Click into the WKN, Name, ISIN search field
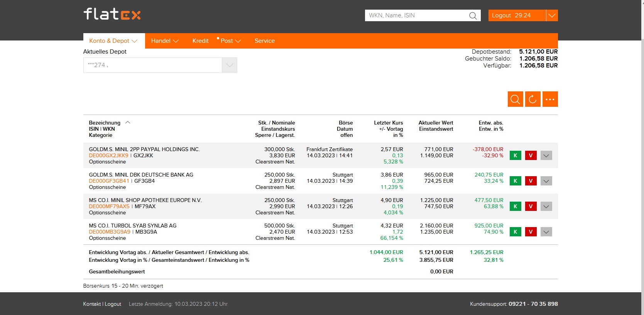 [x=415, y=15]
